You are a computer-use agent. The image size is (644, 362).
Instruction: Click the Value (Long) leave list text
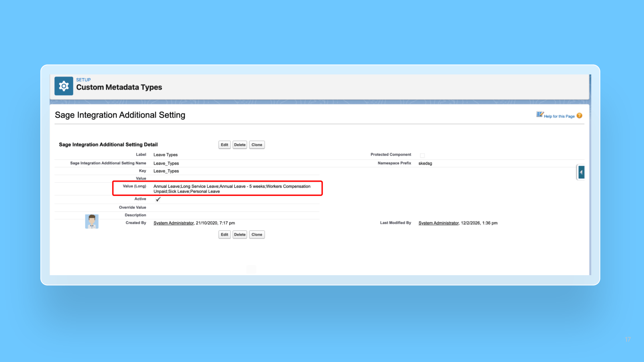click(x=232, y=189)
